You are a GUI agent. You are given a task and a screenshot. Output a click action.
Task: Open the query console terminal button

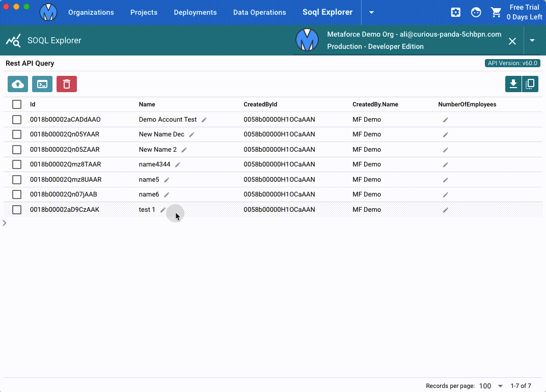[x=42, y=84]
